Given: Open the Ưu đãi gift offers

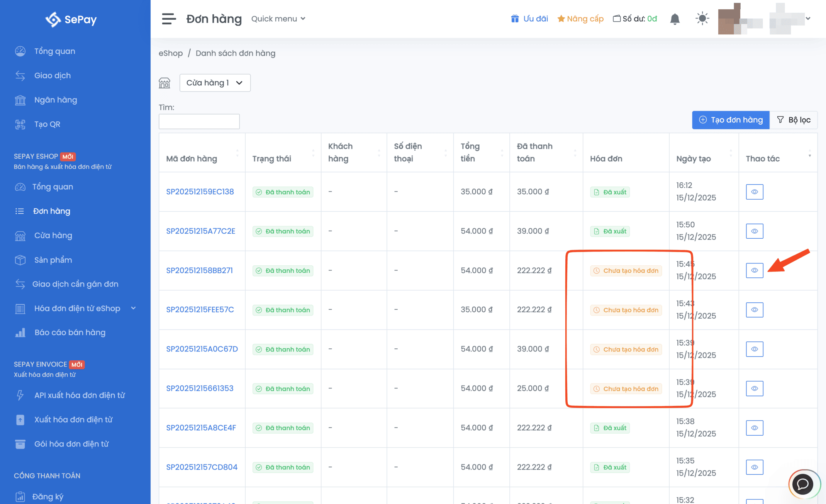Looking at the screenshot, I should (x=529, y=19).
